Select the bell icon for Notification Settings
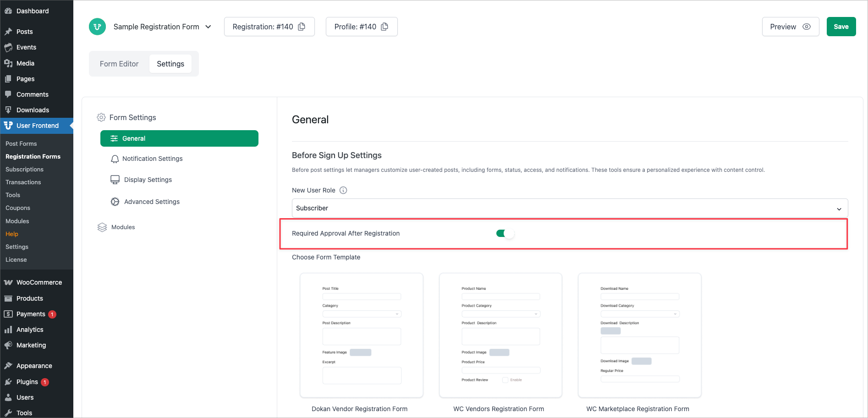Viewport: 868px width, 418px height. tap(115, 159)
